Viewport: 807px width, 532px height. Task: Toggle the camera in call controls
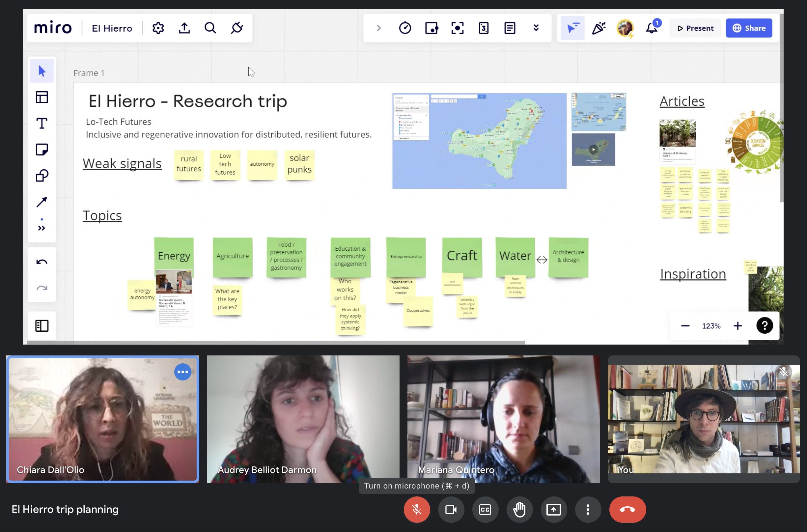pos(451,509)
